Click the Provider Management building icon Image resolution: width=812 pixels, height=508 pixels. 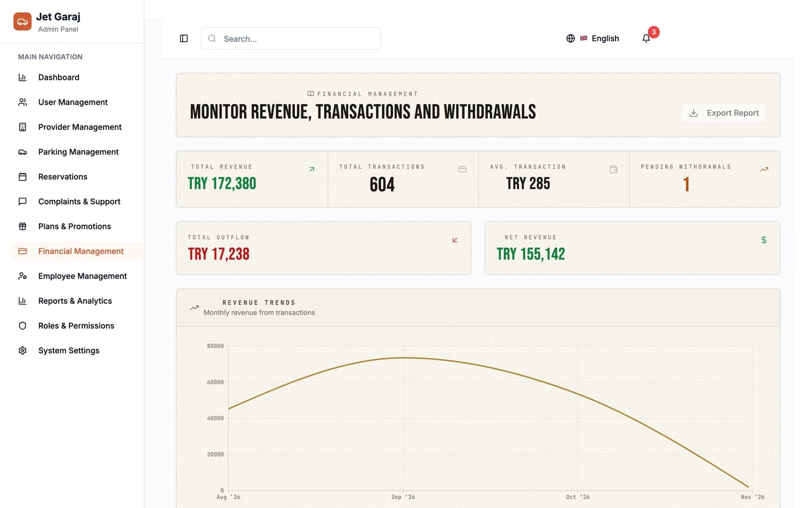tap(22, 127)
